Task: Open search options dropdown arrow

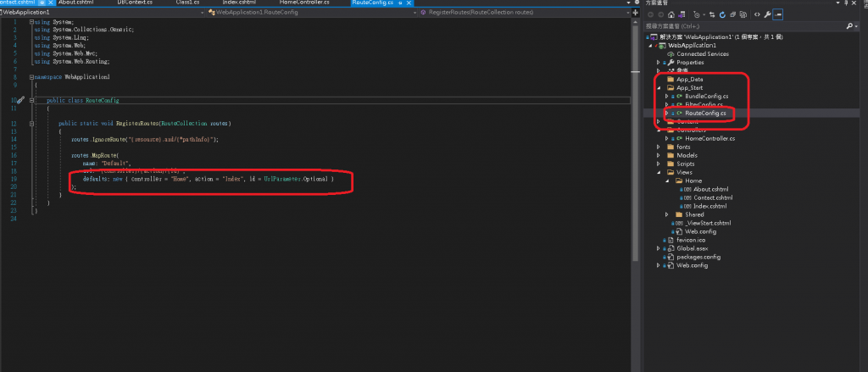Action: click(856, 26)
